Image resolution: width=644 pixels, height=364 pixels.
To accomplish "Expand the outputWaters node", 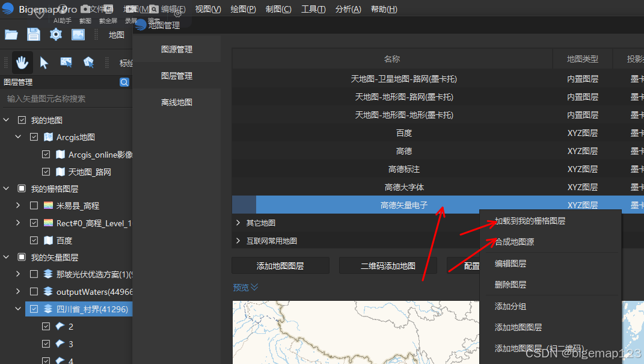I will pos(18,291).
